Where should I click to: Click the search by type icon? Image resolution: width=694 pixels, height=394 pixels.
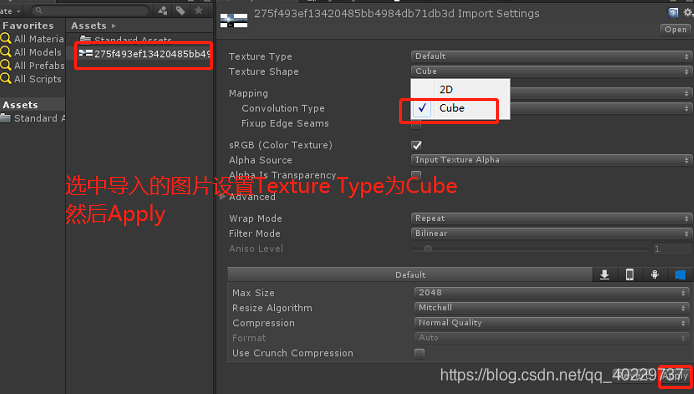(162, 10)
